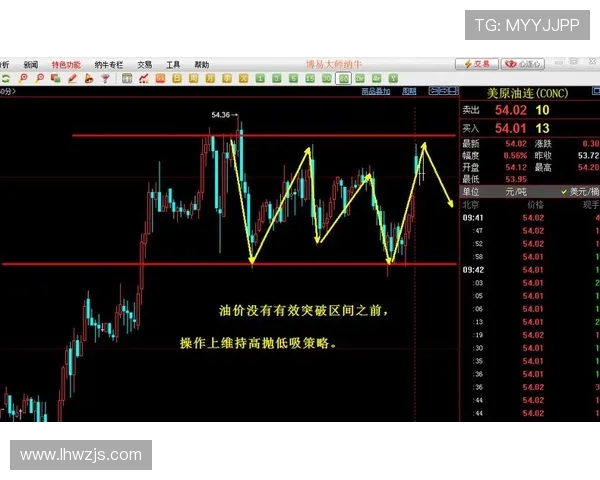Click the red funnel filter icon
Image resolution: width=600 pixels, height=480 pixels.
(x=105, y=78)
